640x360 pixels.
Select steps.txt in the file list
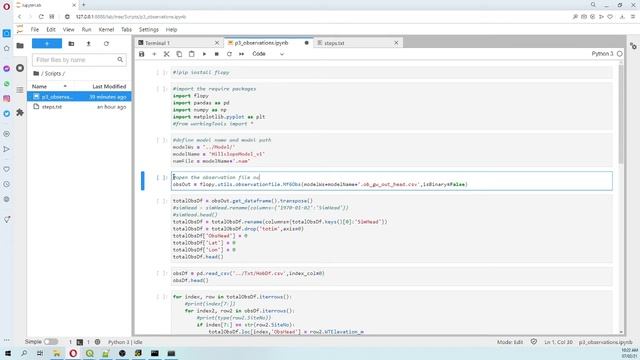[79, 107]
